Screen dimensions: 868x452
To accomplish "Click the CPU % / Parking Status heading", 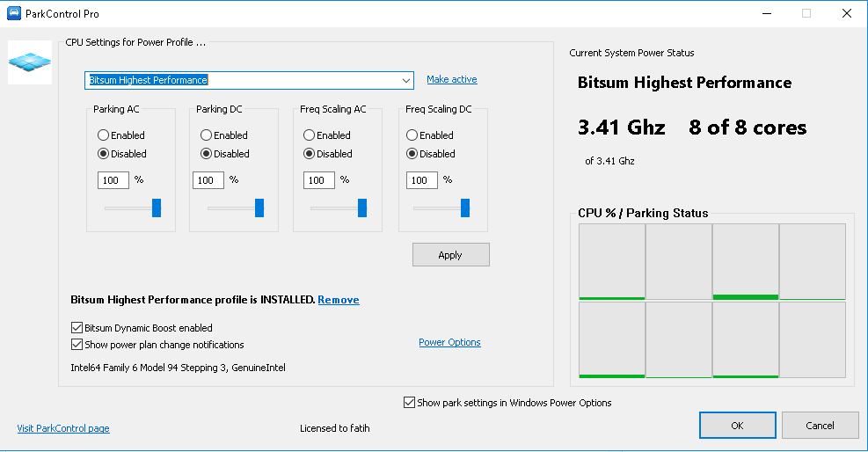I will coord(643,213).
